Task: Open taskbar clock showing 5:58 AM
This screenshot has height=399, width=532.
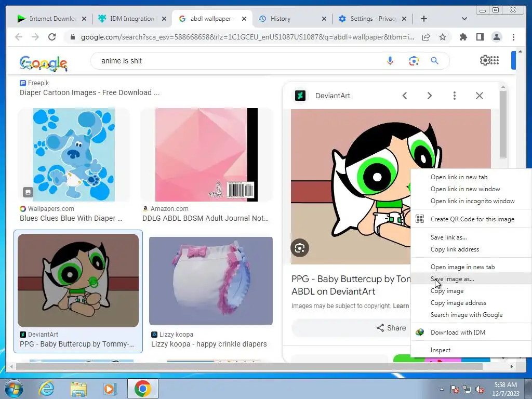Action: click(506, 389)
